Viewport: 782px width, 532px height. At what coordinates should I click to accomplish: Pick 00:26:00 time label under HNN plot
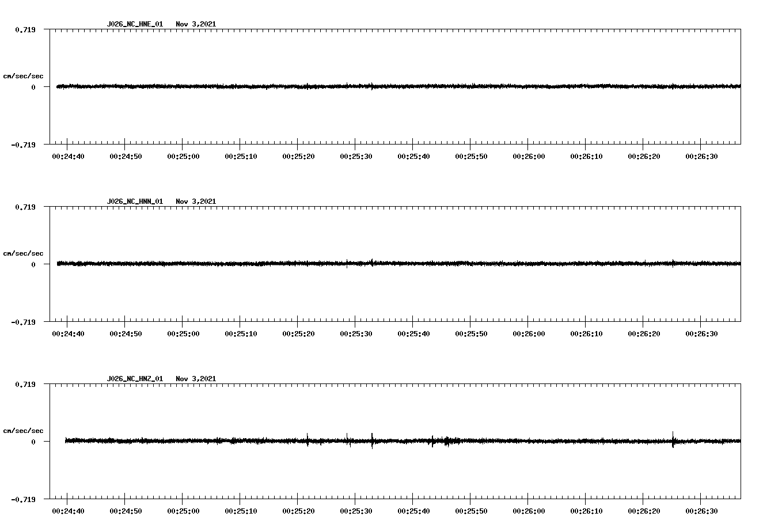pos(529,334)
